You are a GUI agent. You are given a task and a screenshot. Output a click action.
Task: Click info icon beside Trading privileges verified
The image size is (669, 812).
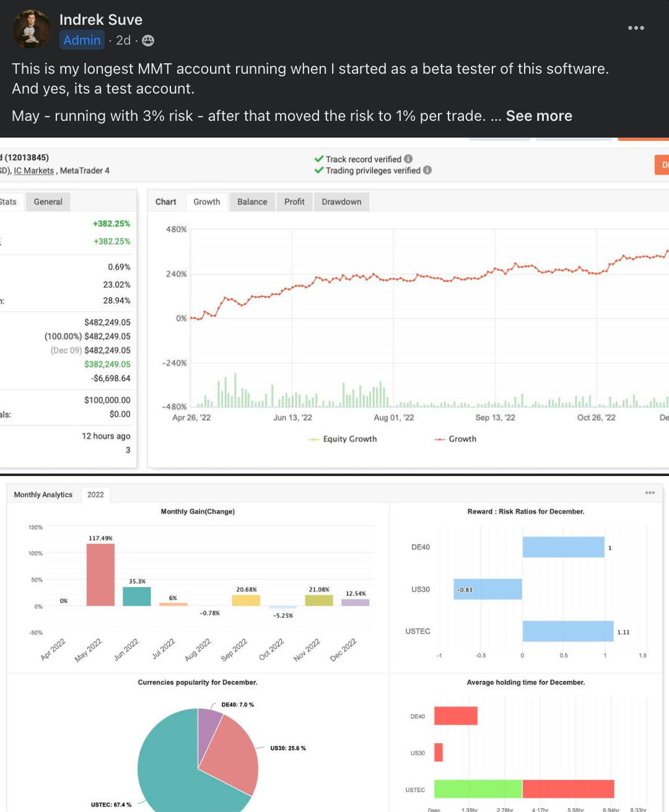427,170
